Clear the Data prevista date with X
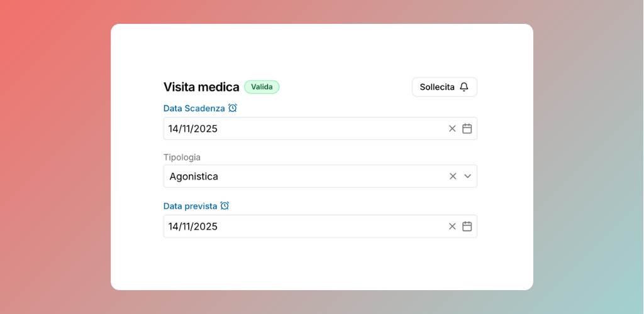644x314 pixels. pos(452,227)
